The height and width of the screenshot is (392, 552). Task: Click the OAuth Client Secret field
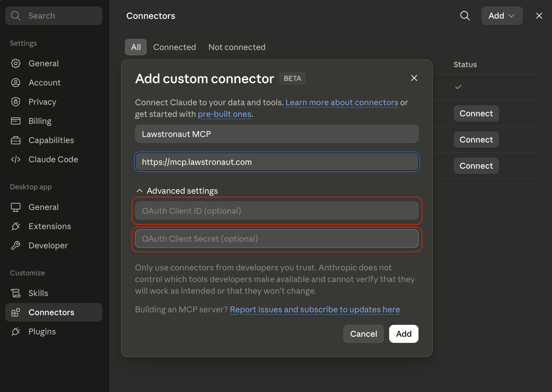point(277,238)
